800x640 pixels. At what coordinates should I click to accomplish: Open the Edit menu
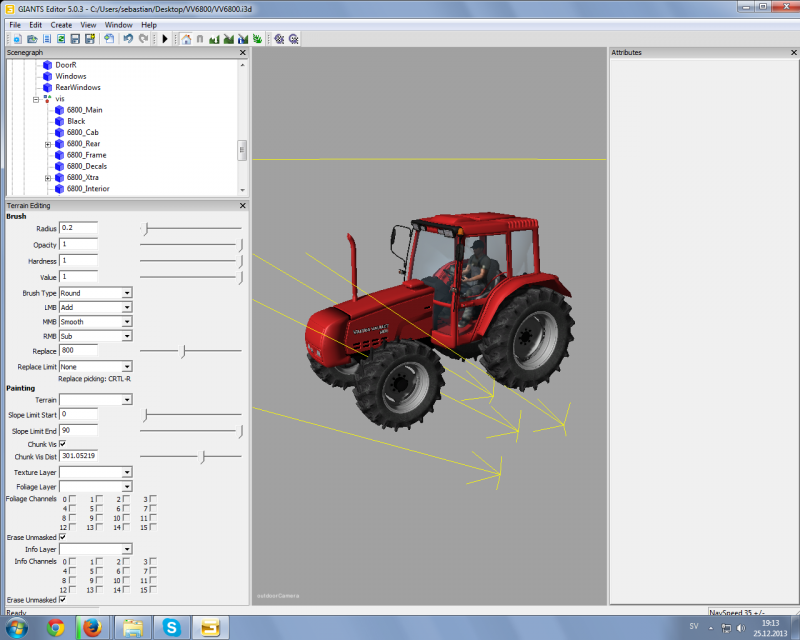[x=35, y=25]
